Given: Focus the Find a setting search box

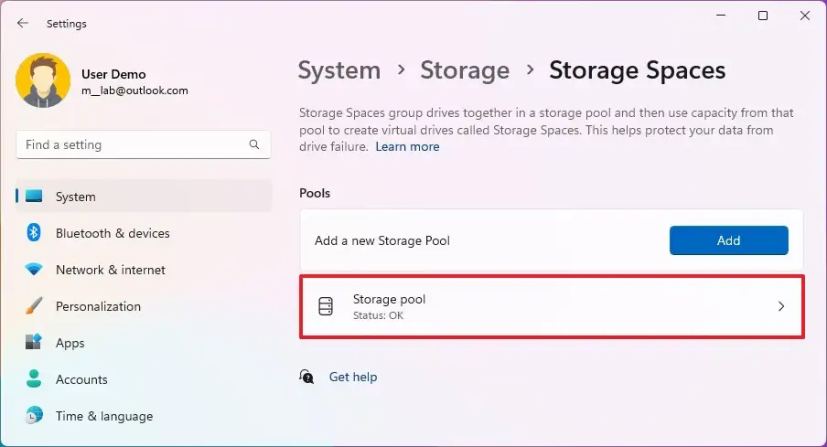Looking at the screenshot, I should pyautogui.click(x=130, y=145).
